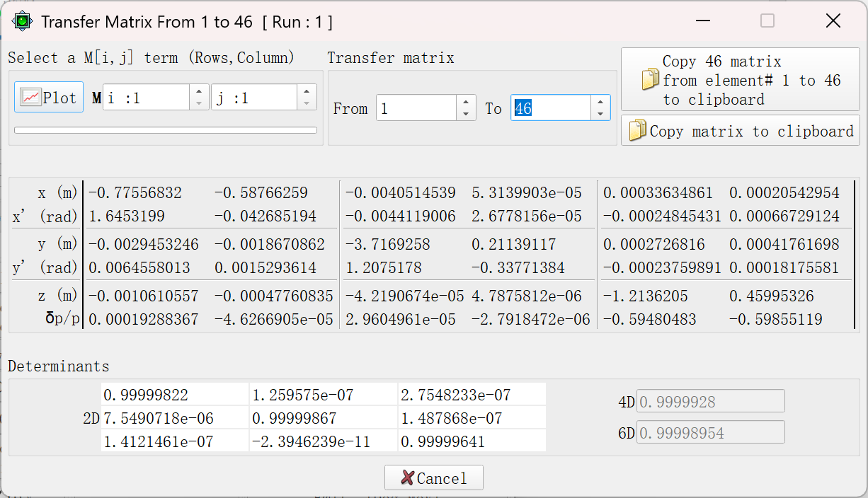Viewport: 868px width, 498px height.
Task: Click the Cancel button
Action: tap(434, 478)
